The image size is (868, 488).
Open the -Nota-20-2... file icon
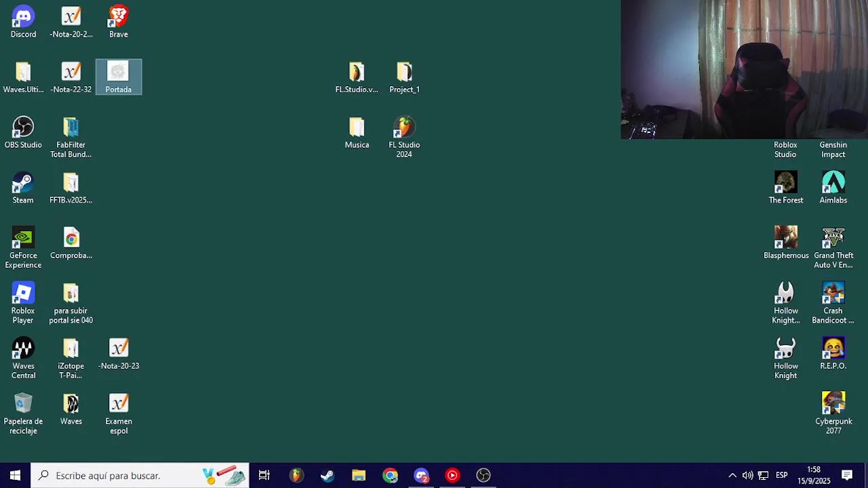tap(71, 22)
